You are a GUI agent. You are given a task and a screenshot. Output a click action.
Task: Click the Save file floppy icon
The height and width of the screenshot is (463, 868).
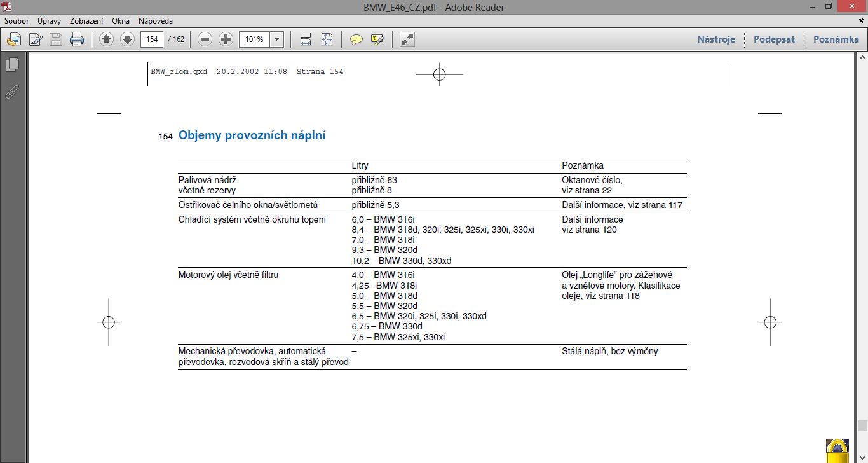(x=56, y=39)
